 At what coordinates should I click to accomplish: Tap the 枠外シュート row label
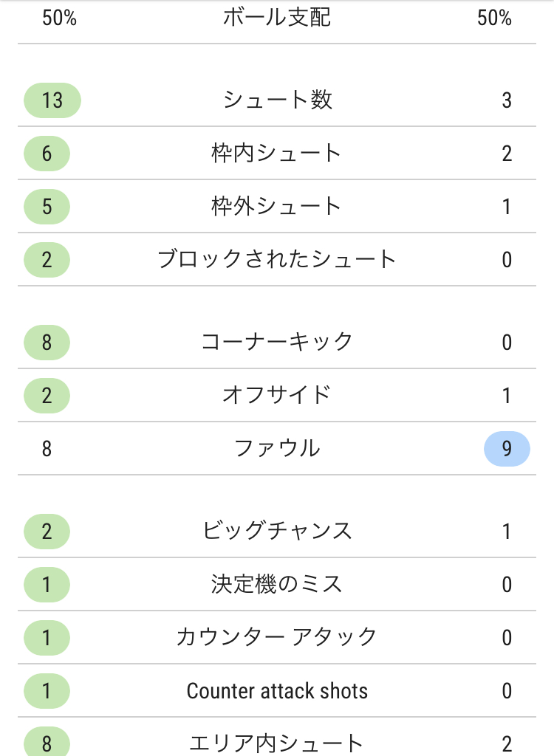click(x=276, y=206)
